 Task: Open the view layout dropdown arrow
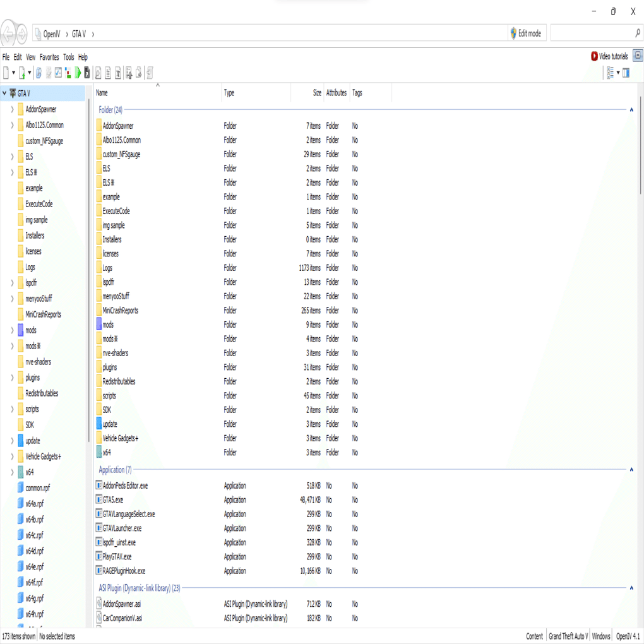point(618,73)
